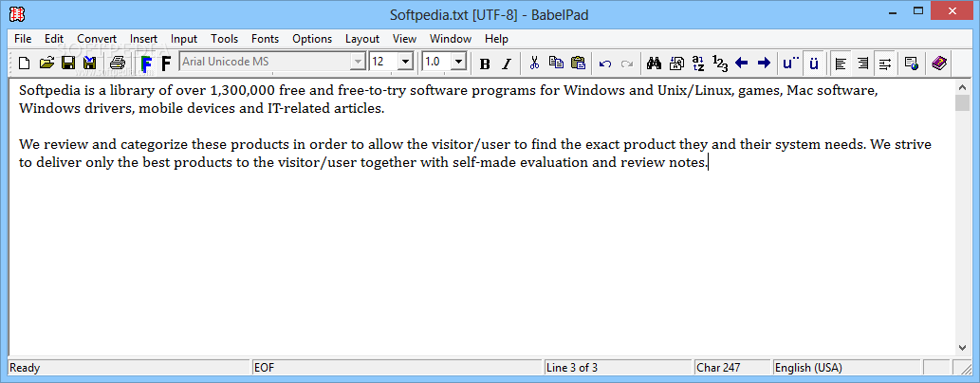Open the View menu
The width and height of the screenshot is (980, 383).
pos(404,39)
